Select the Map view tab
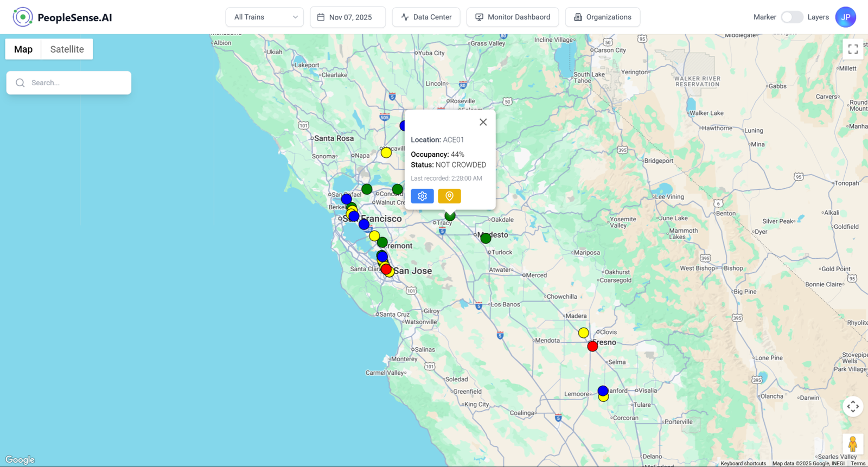This screenshot has width=868, height=467. pyautogui.click(x=23, y=49)
